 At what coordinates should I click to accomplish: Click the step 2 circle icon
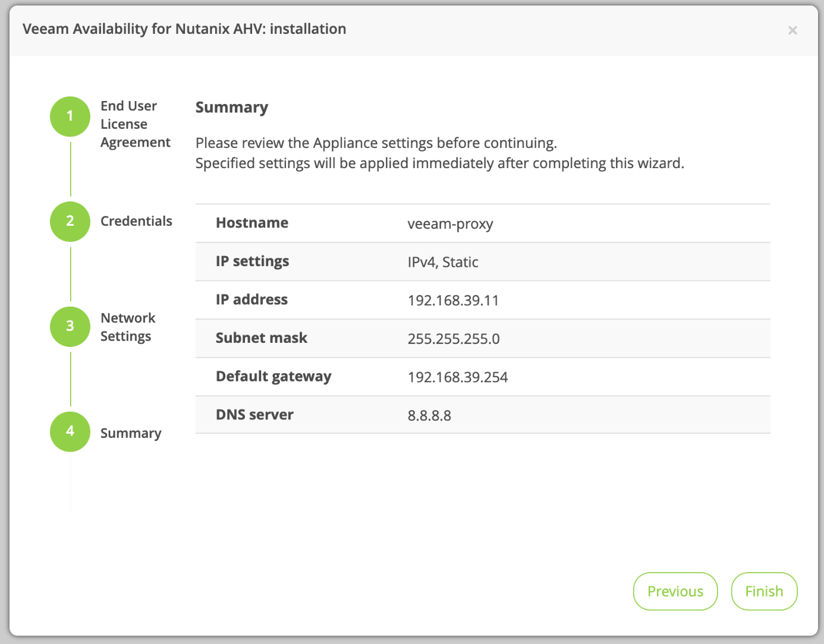70,222
